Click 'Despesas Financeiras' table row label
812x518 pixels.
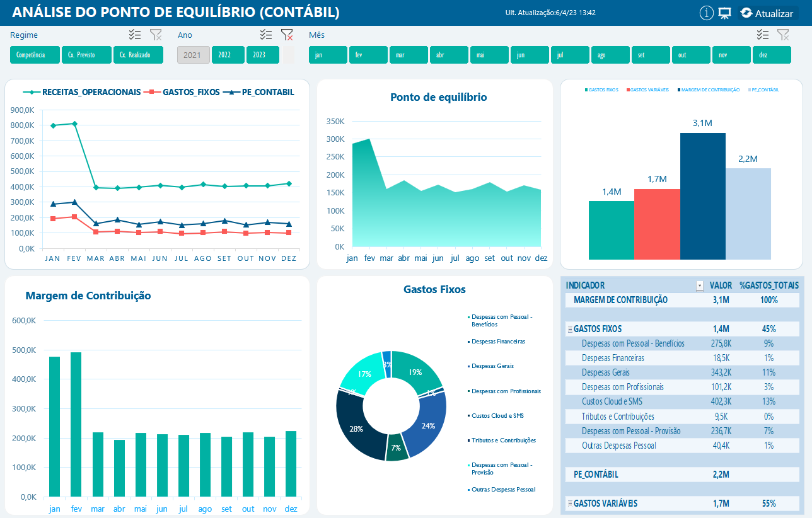[x=613, y=358]
